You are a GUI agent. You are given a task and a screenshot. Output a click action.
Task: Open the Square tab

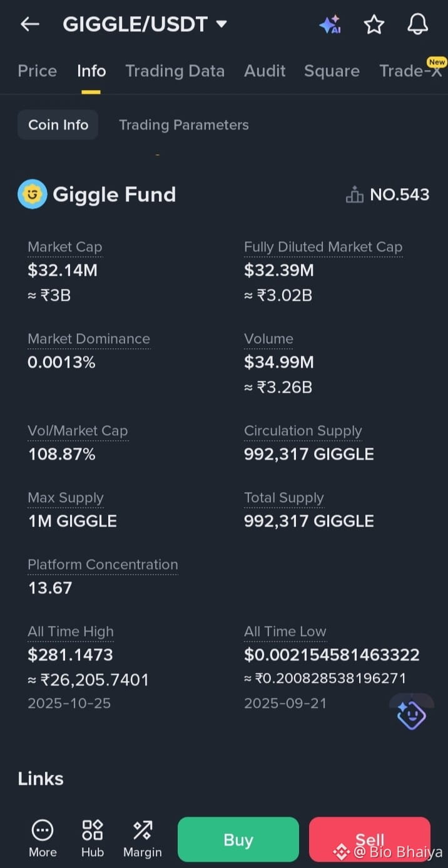[332, 71]
